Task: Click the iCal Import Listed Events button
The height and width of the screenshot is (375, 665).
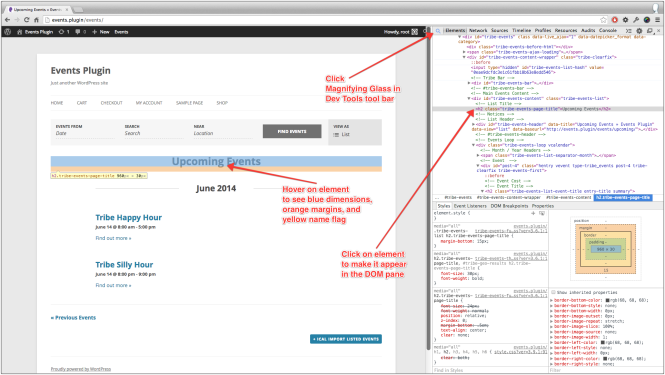Action: click(346, 339)
